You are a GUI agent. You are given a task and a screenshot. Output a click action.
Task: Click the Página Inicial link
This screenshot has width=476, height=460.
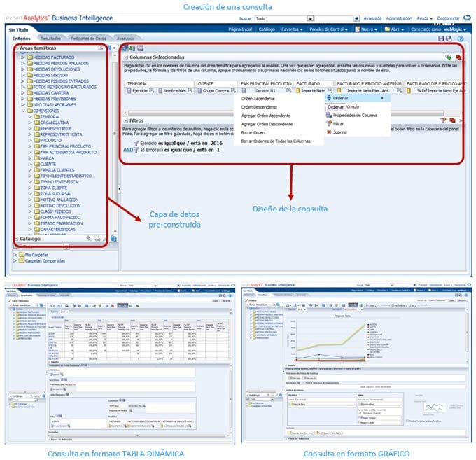[x=240, y=29]
